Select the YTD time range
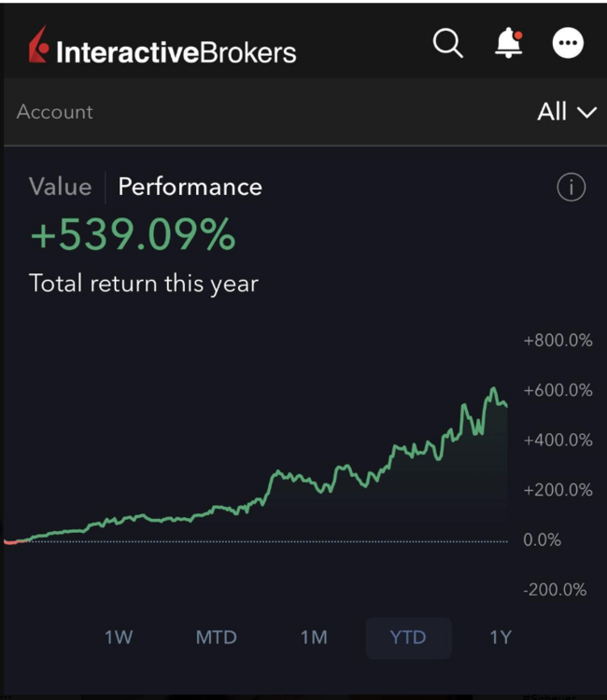Screen dimensions: 607x700 (408, 638)
